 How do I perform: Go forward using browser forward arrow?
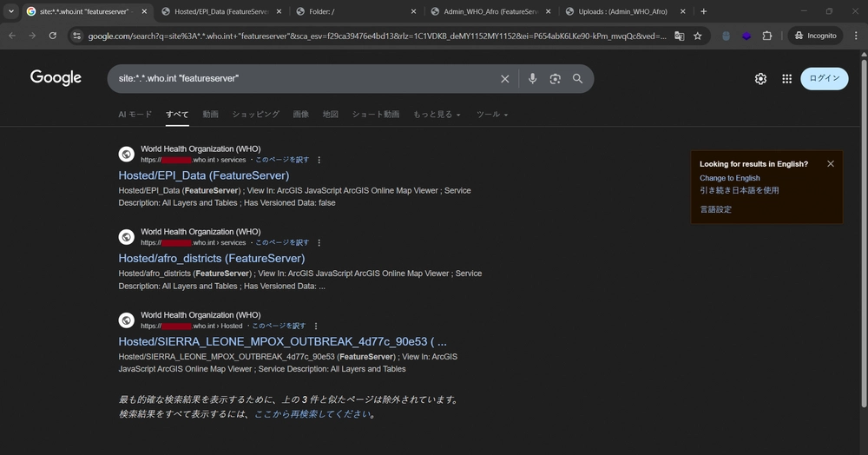coord(32,36)
